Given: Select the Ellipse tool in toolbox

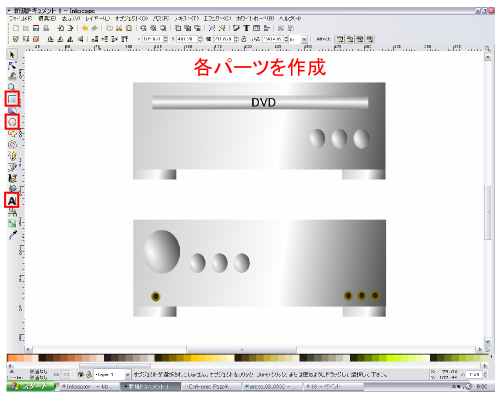Looking at the screenshot, I should (x=12, y=122).
